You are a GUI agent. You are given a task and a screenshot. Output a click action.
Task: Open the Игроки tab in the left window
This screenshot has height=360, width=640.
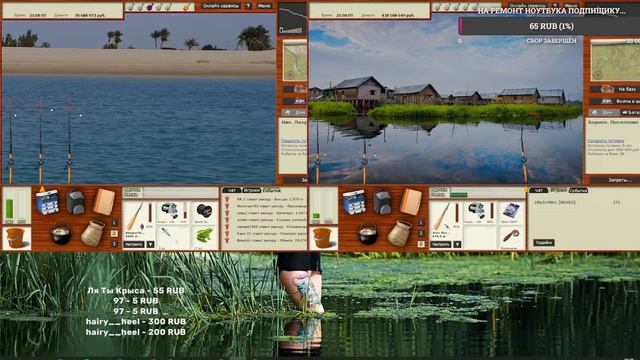251,190
